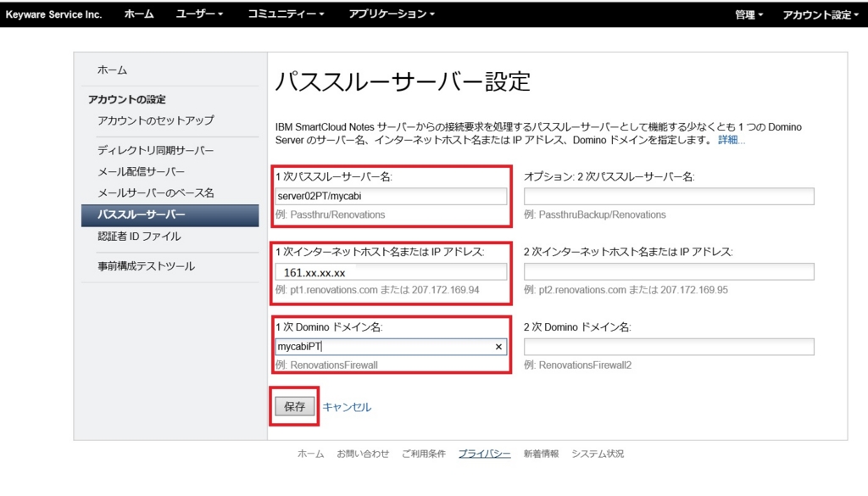Click example text 例: Passthru/Renovations
The width and height of the screenshot is (868, 496).
point(330,215)
